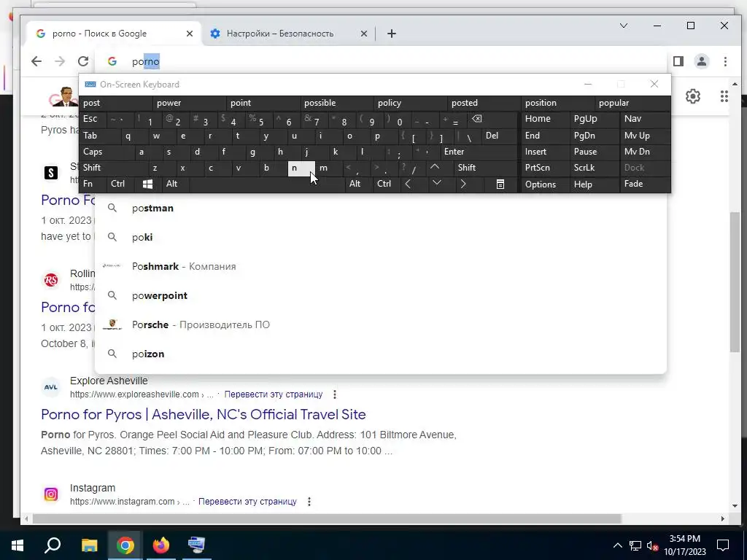Open Options on On-Screen Keyboard
The width and height of the screenshot is (747, 560).
545,184
